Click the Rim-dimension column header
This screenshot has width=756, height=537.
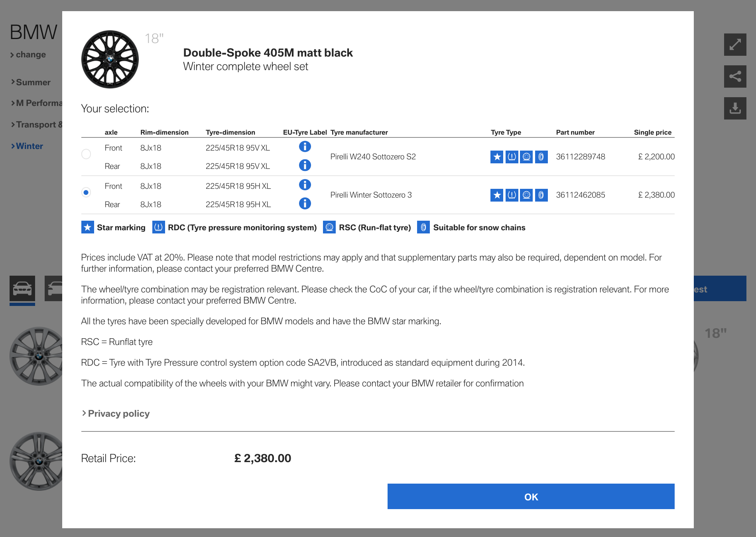(x=164, y=132)
